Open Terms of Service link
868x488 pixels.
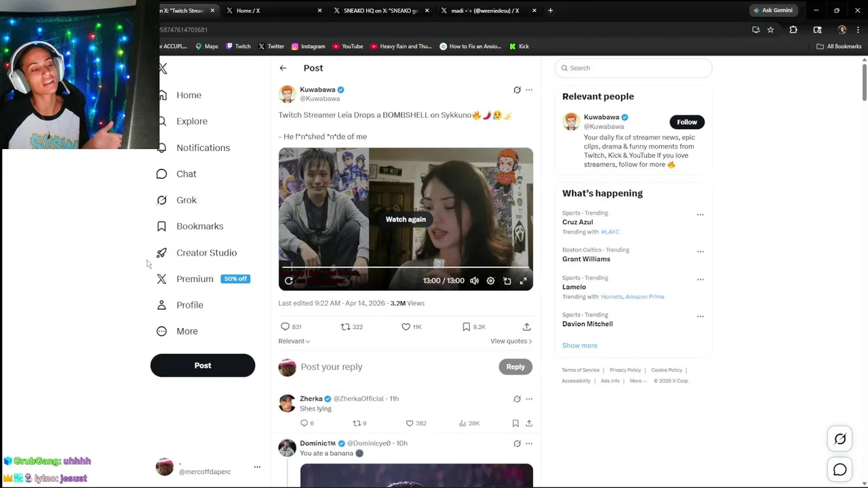pyautogui.click(x=580, y=370)
